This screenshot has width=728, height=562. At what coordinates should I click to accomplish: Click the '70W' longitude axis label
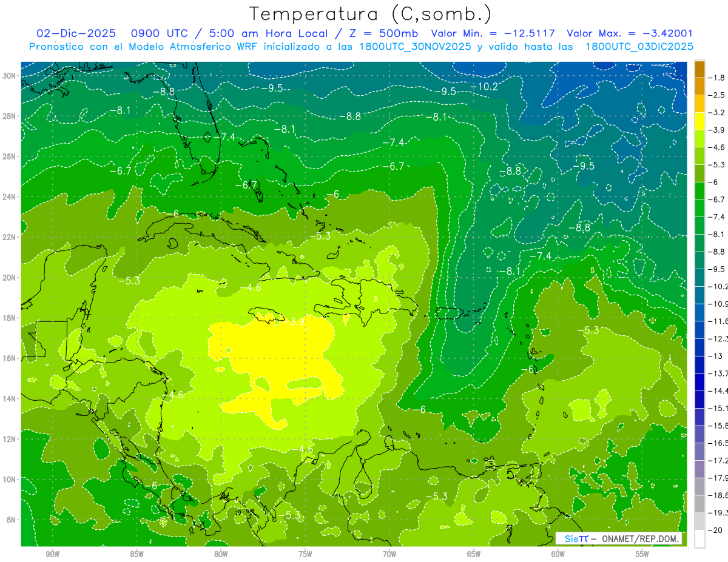pyautogui.click(x=389, y=554)
